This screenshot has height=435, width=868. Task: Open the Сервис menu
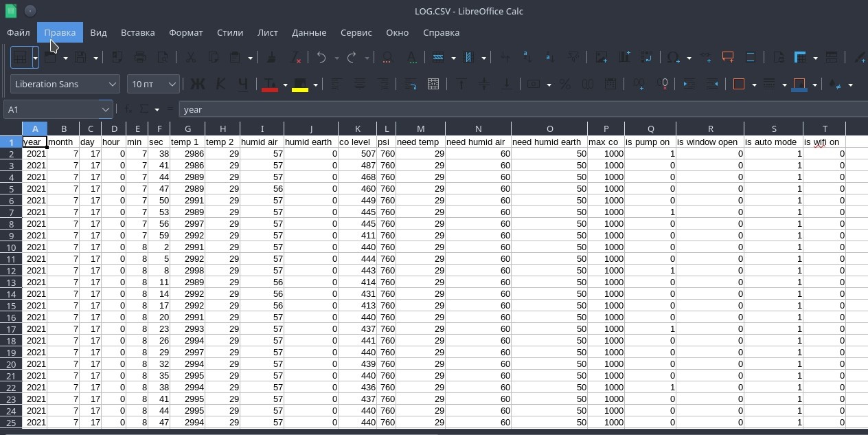pyautogui.click(x=356, y=32)
